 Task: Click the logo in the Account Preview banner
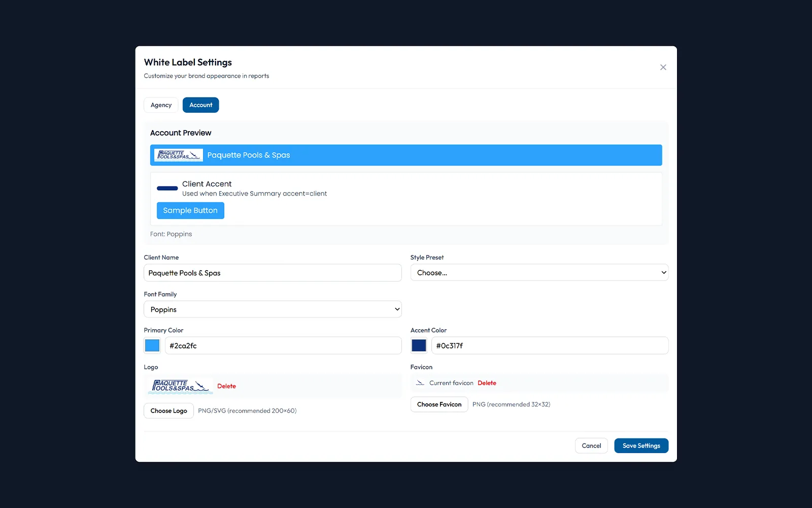point(178,155)
